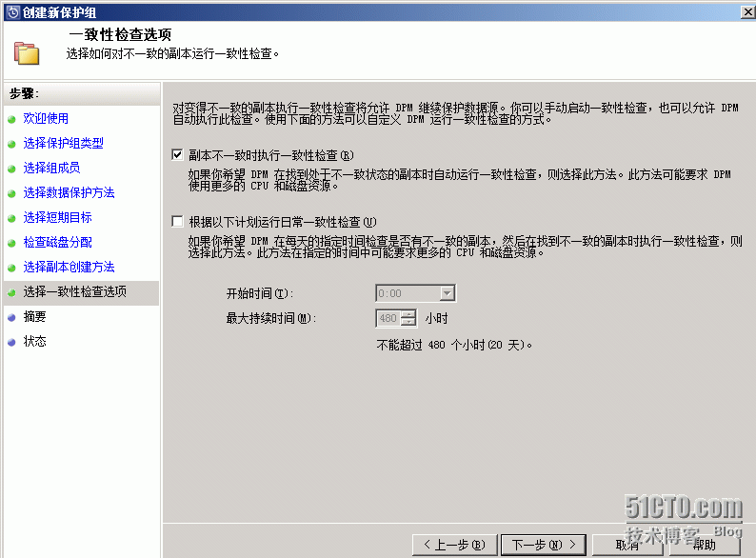Click the clock icon in the title bar

coord(13,11)
